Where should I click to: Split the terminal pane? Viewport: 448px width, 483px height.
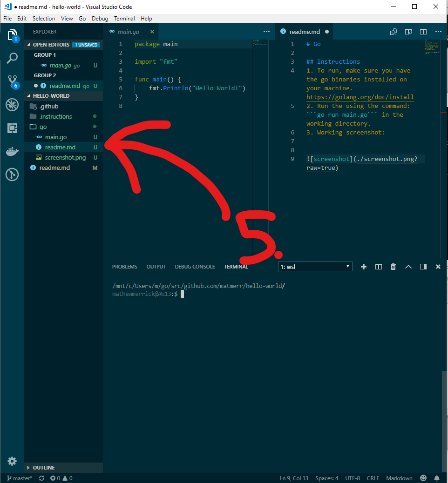tap(378, 267)
